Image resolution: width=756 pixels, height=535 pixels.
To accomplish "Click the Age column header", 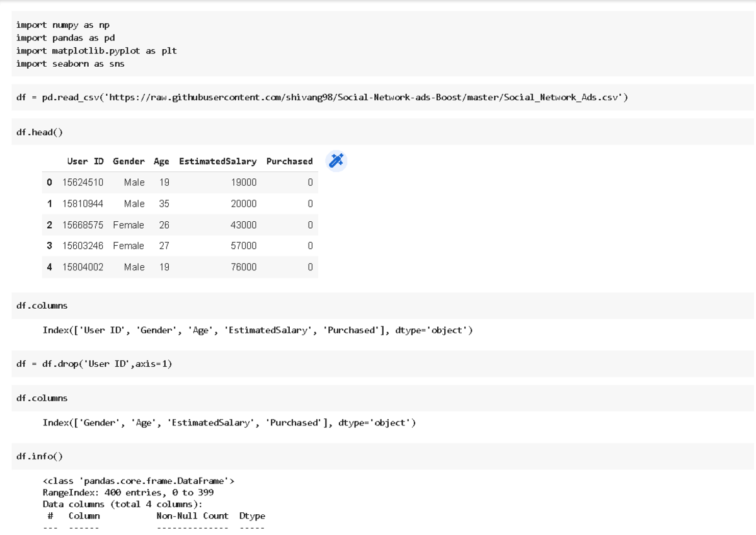I will click(x=161, y=161).
